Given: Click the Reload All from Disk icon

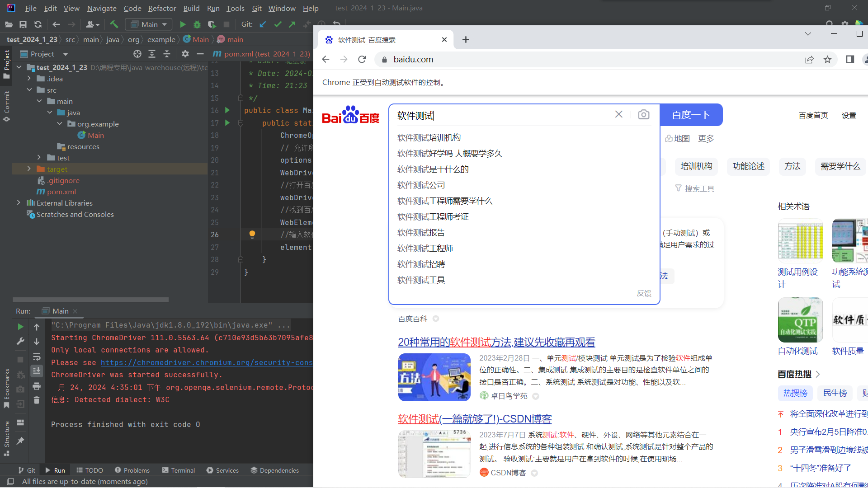Looking at the screenshot, I should [x=38, y=24].
